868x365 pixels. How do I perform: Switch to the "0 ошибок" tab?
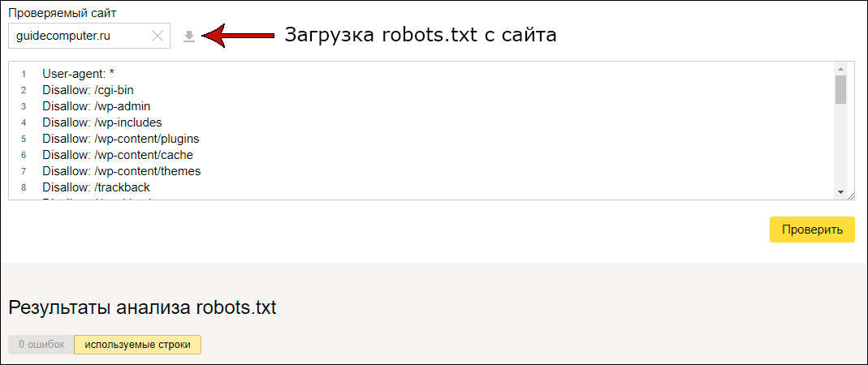pyautogui.click(x=41, y=345)
